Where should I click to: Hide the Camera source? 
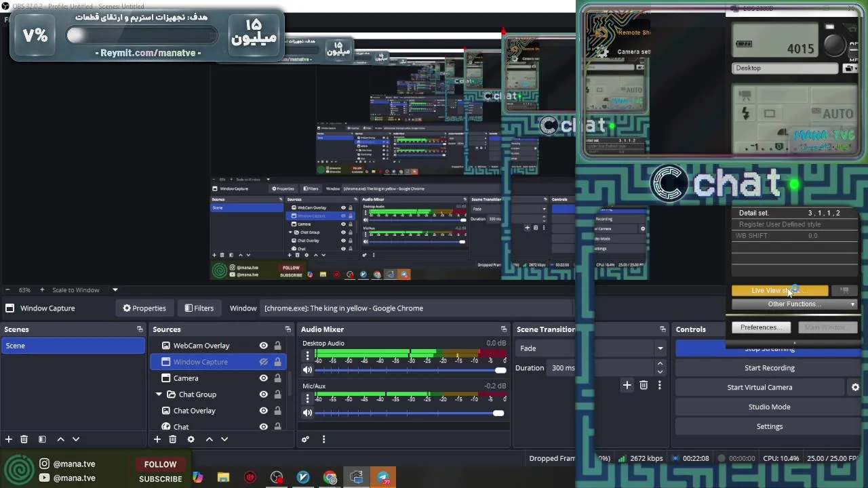tap(263, 378)
